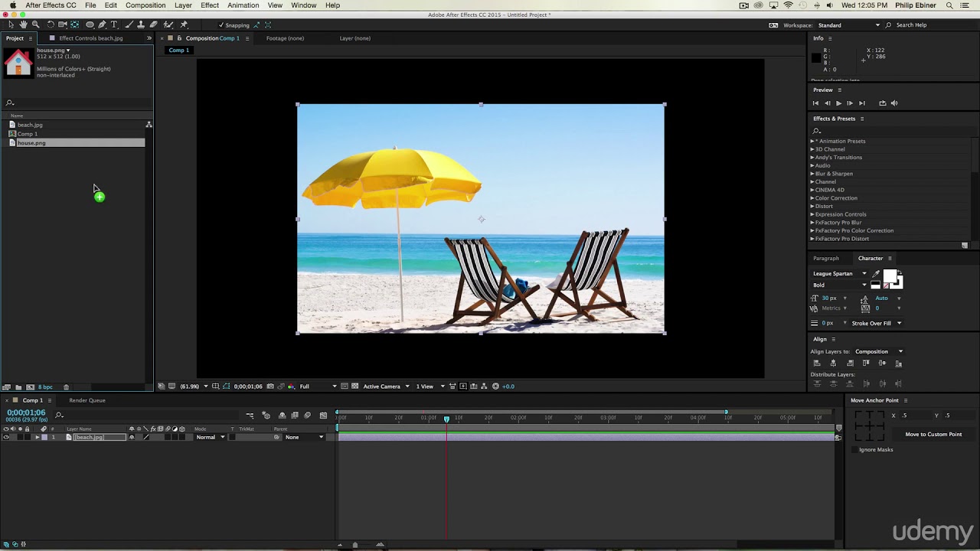
Task: Select the Selection arrow tool
Action: [11, 24]
